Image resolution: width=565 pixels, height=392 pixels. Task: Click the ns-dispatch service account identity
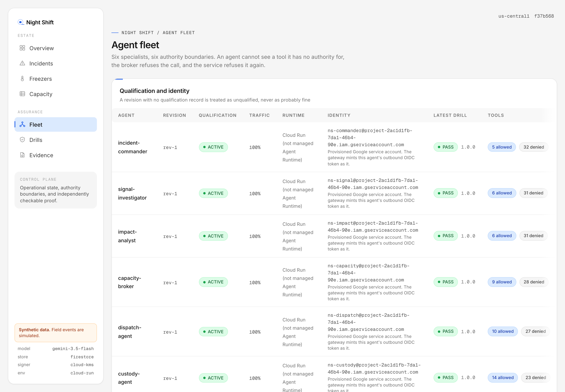pyautogui.click(x=368, y=322)
